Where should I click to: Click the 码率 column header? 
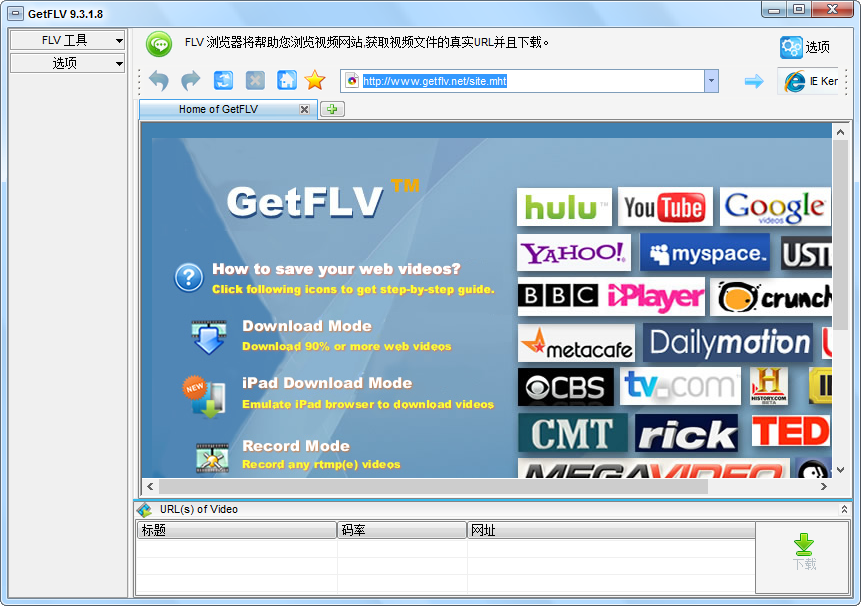(x=402, y=530)
